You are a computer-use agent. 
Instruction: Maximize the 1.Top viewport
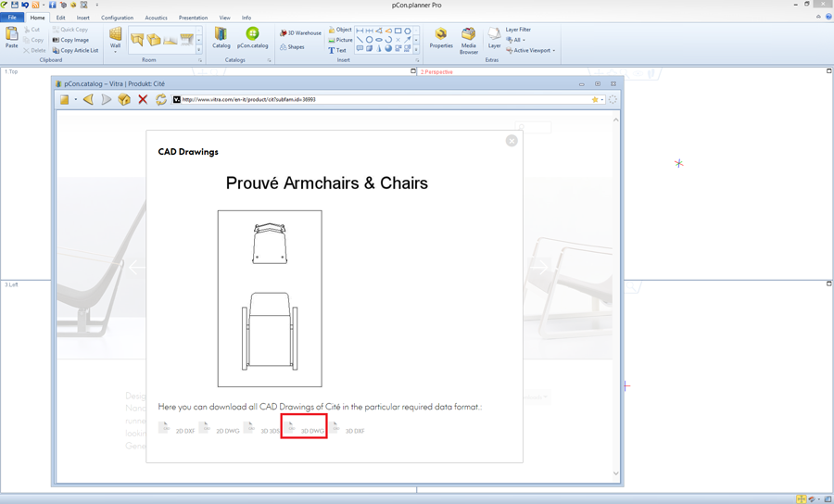(x=413, y=70)
